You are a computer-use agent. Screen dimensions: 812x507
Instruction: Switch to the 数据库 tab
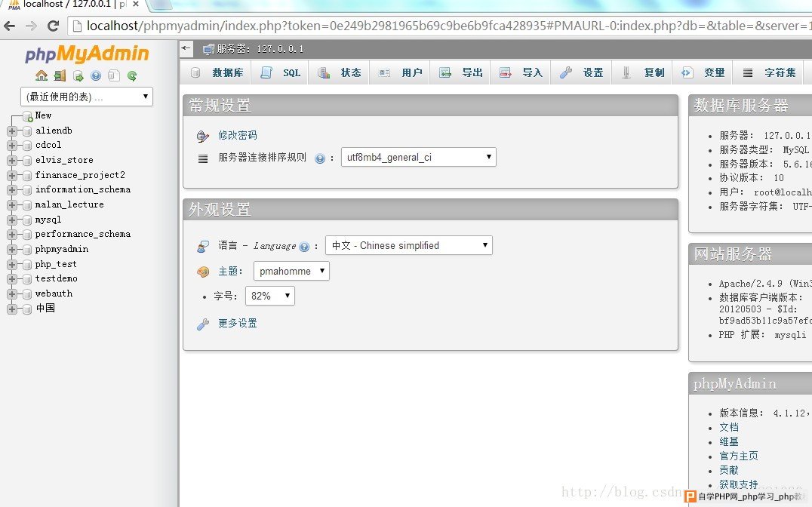point(217,72)
